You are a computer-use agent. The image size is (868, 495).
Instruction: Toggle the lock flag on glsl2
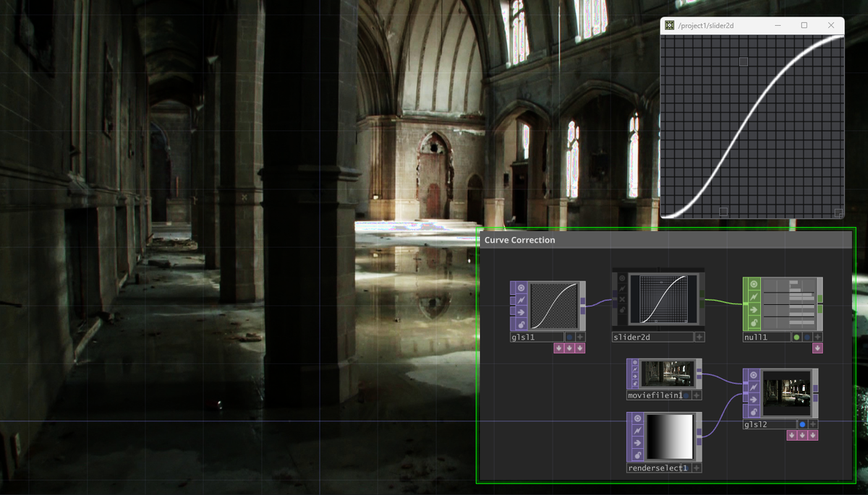point(754,412)
